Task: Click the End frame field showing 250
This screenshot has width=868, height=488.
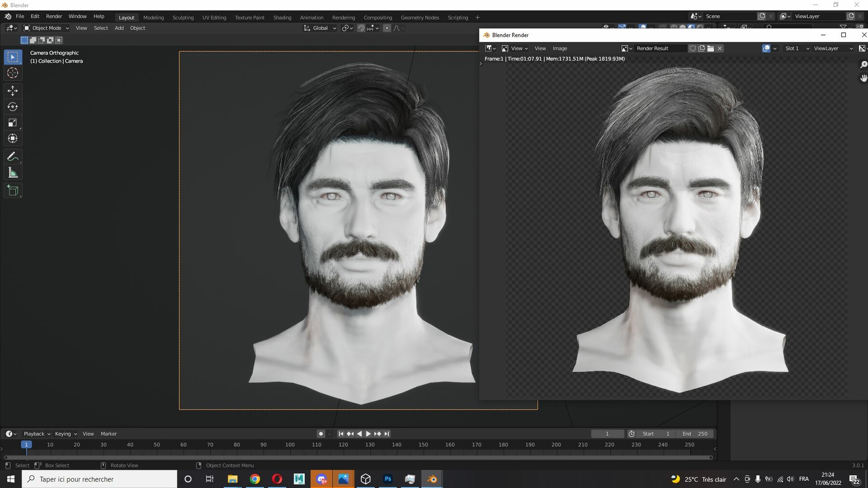Action: coord(695,434)
